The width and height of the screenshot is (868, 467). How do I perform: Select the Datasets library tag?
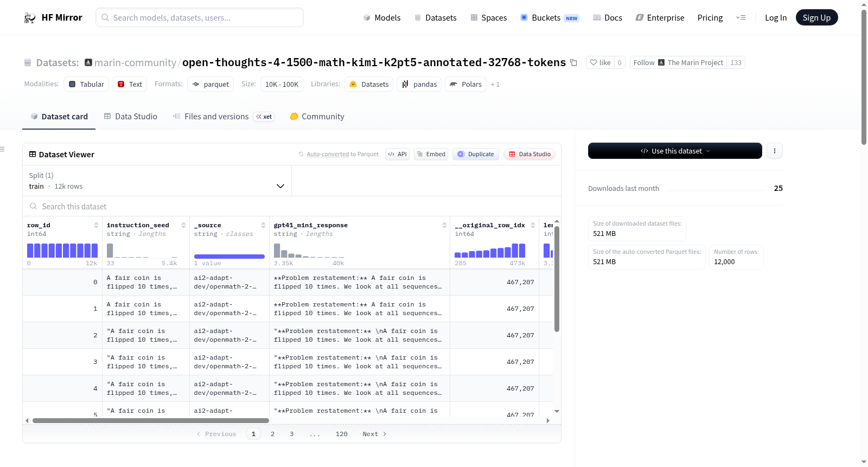tap(369, 84)
